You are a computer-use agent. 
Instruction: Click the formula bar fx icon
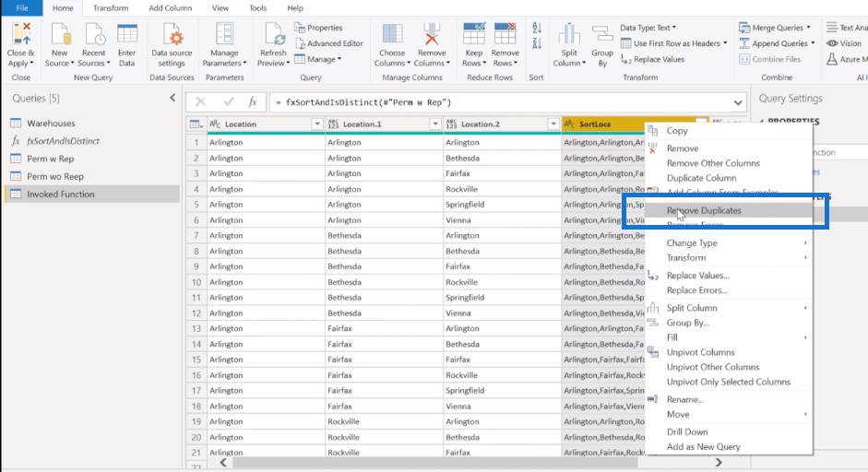(253, 101)
